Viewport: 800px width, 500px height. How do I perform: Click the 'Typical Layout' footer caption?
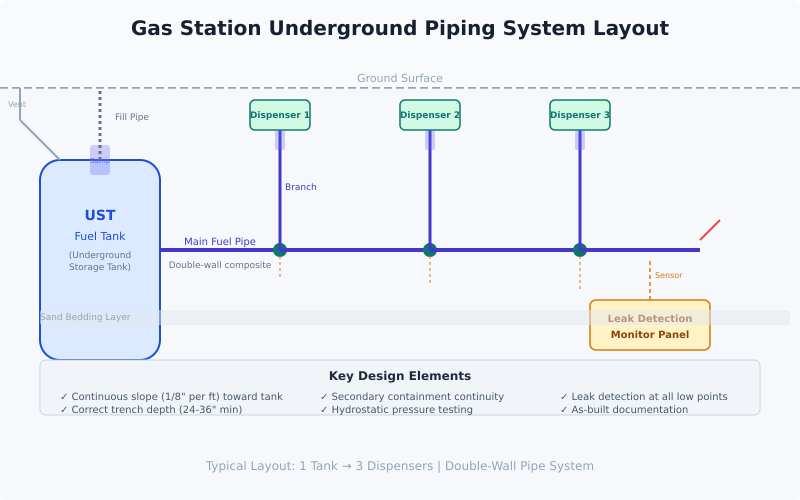coord(399,466)
